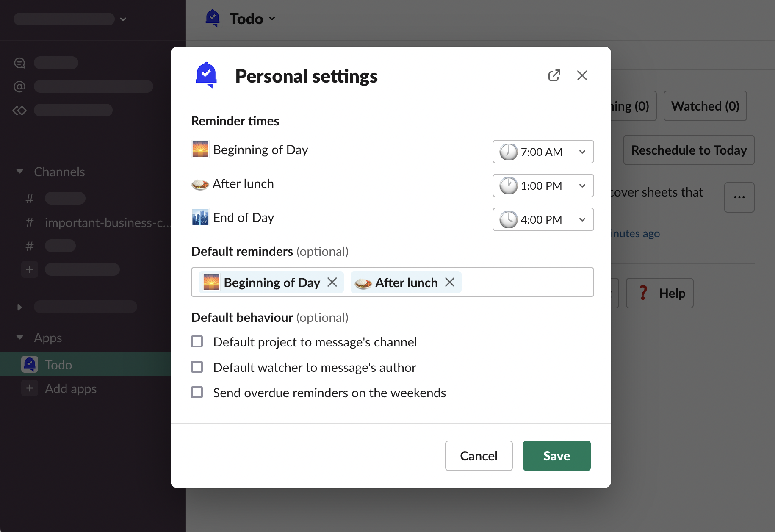The image size is (775, 532).
Task: Expand End of Day 4:00 PM dropdown
Action: [543, 219]
